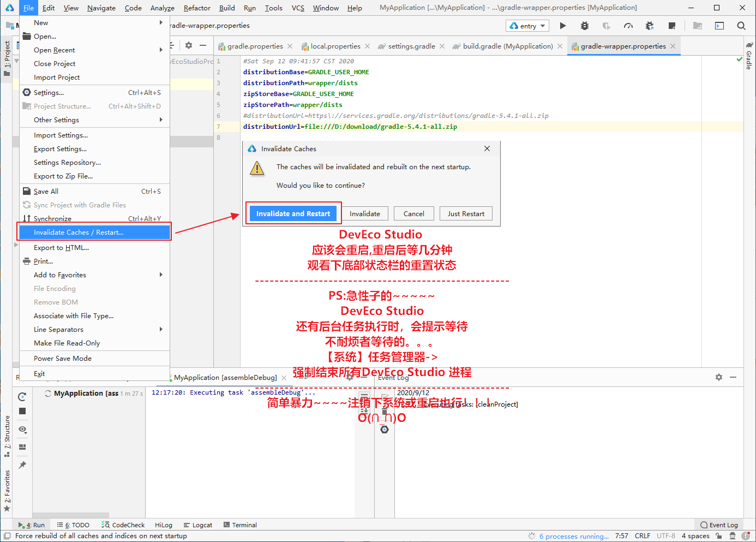Open the Event Log button in status bar
Screen dimensions: 756x542
pyautogui.click(x=719, y=525)
